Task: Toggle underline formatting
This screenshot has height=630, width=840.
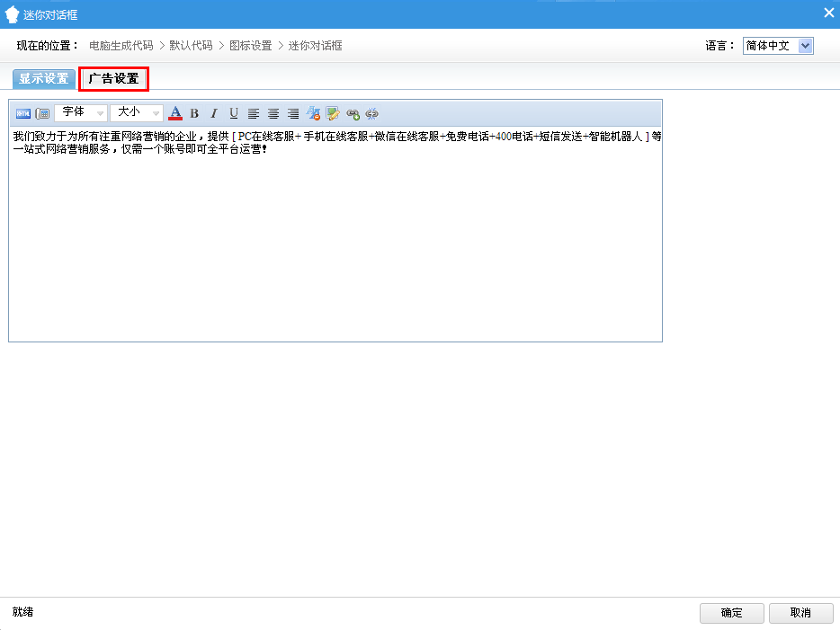Action: tap(234, 113)
